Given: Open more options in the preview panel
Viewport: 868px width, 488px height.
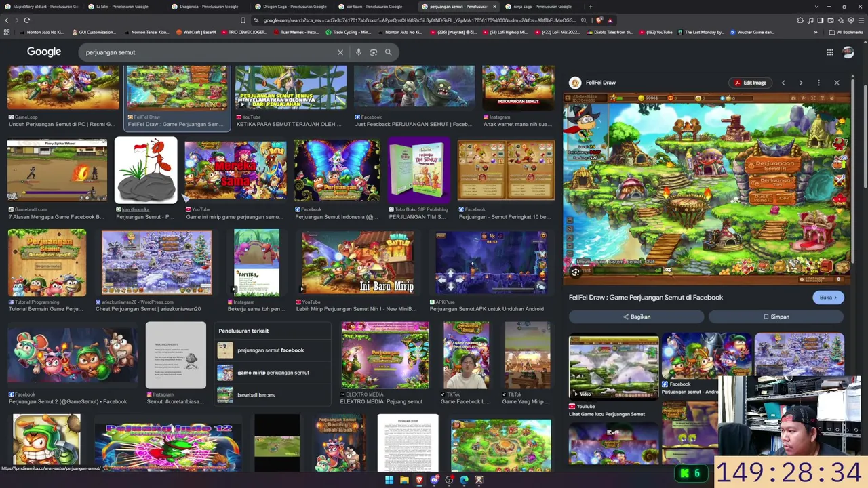Looking at the screenshot, I should tap(818, 83).
